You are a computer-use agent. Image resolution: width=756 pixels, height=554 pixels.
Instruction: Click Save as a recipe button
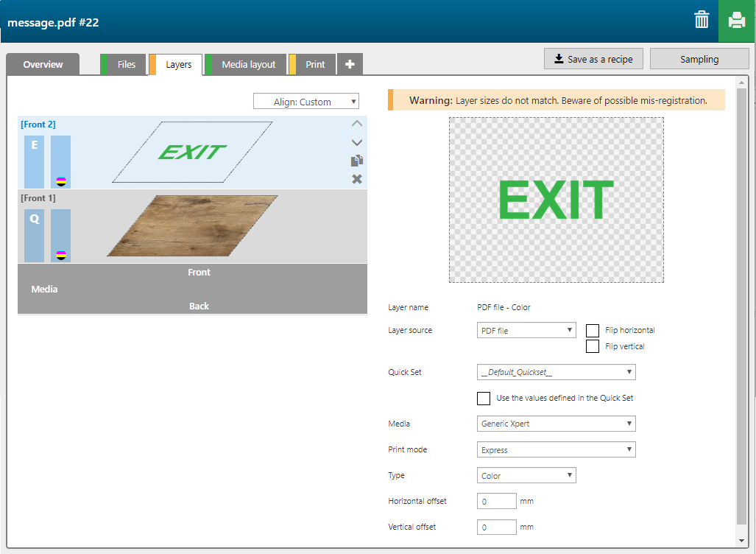(x=593, y=59)
